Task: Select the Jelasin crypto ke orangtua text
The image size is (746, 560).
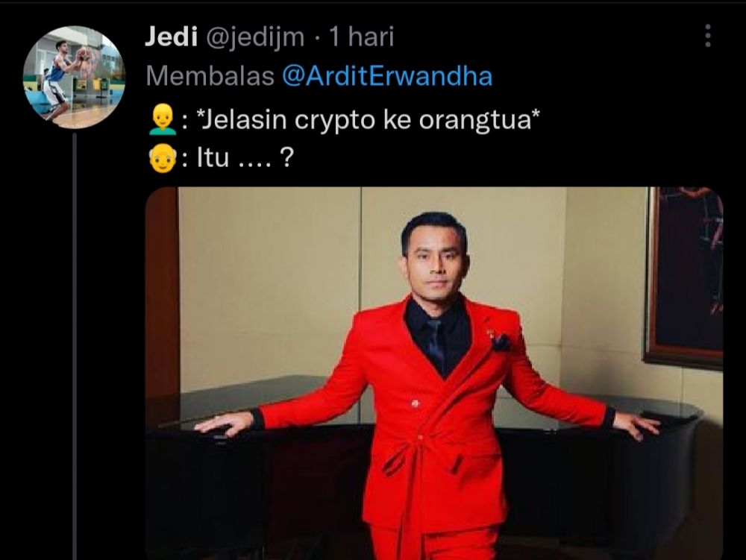Action: coord(370,120)
